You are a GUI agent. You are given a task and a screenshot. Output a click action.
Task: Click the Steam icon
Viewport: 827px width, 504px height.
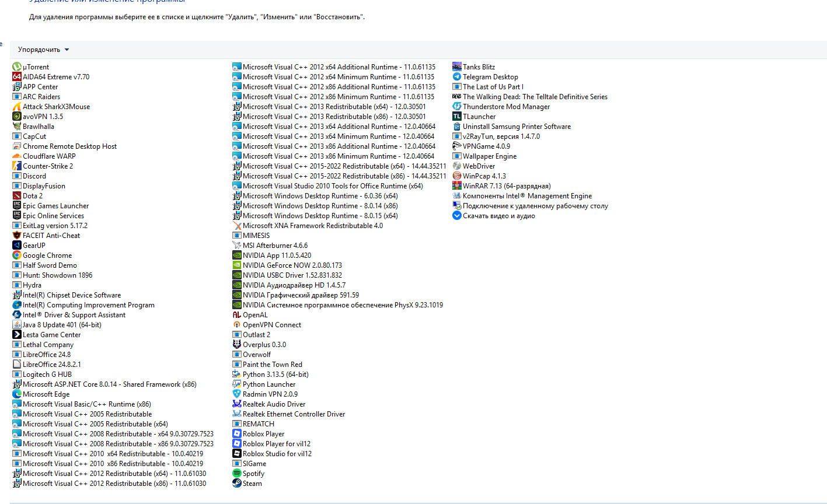tap(237, 484)
